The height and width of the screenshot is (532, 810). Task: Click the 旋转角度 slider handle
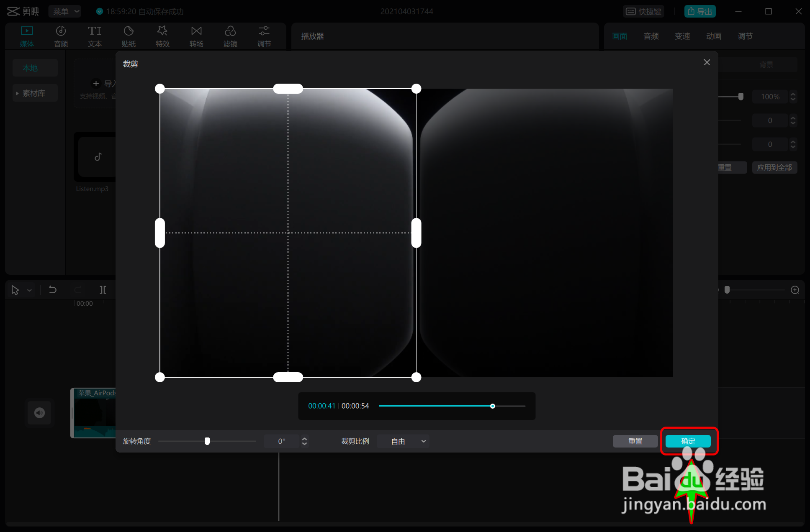coord(207,441)
